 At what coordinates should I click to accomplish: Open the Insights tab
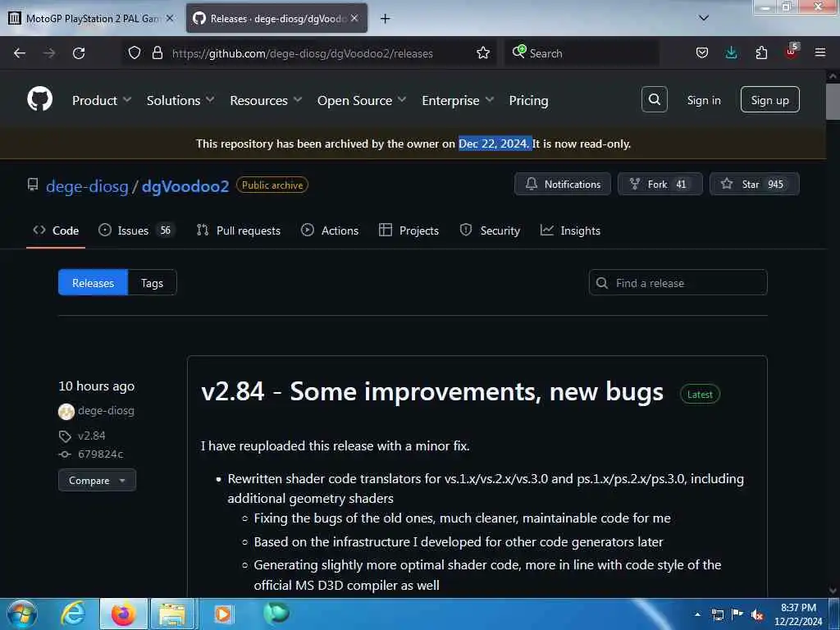coord(570,231)
